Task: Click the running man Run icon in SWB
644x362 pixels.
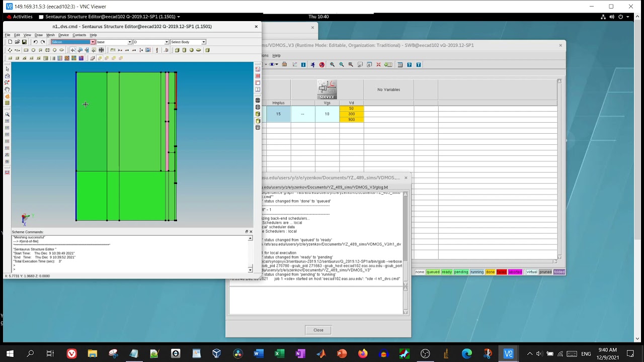Action: (x=313, y=64)
